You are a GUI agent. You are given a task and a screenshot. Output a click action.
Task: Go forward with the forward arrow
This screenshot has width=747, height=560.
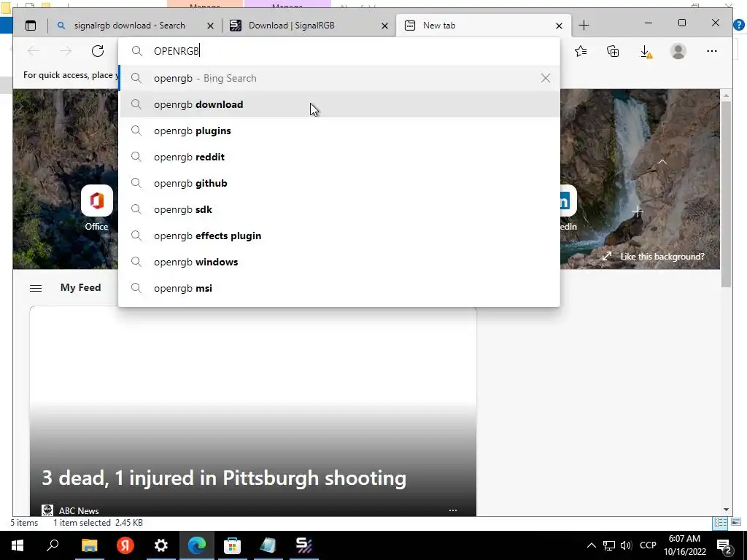pos(65,51)
